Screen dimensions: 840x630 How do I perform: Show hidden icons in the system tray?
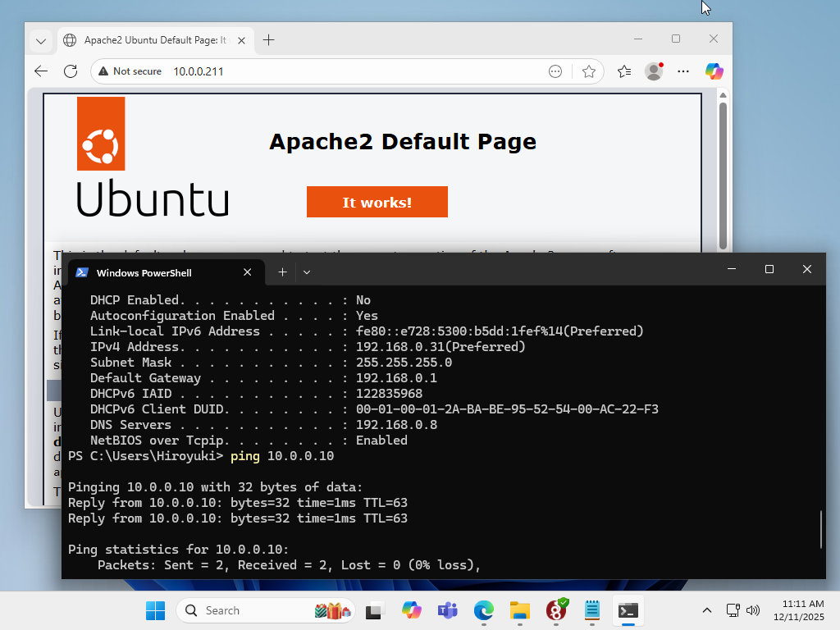point(706,610)
